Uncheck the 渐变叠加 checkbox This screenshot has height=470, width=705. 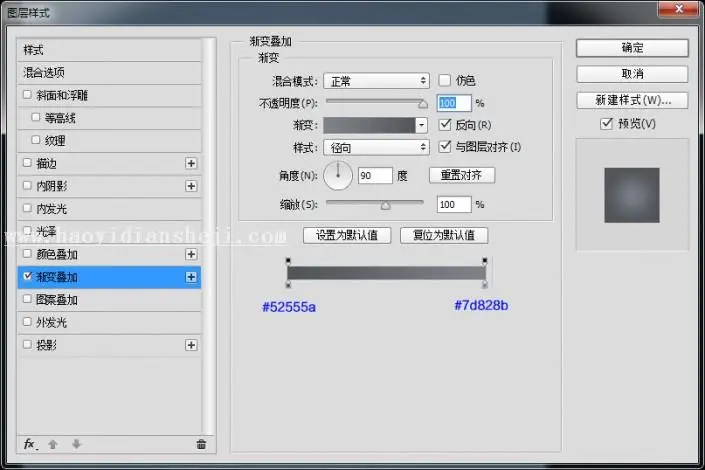(x=27, y=276)
